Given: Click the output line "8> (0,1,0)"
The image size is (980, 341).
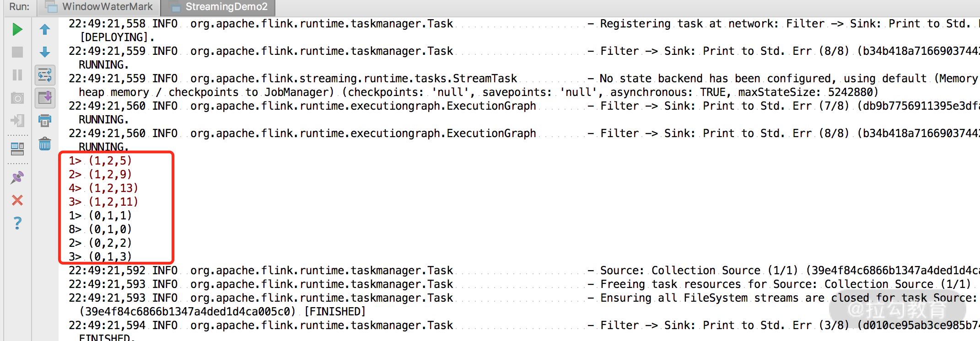Looking at the screenshot, I should 100,229.
